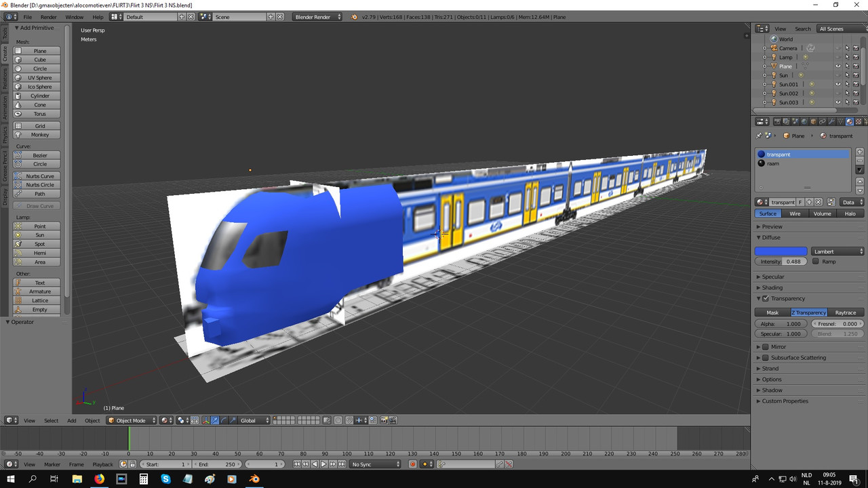Viewport: 868px width, 488px height.
Task: Expand the Preview panel
Action: click(772, 226)
